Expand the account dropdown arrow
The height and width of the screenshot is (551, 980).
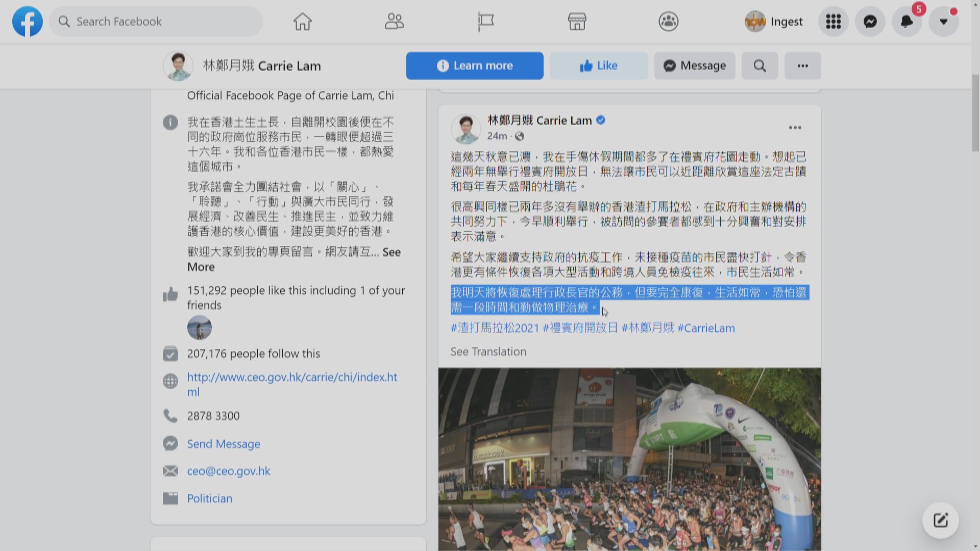click(x=943, y=21)
